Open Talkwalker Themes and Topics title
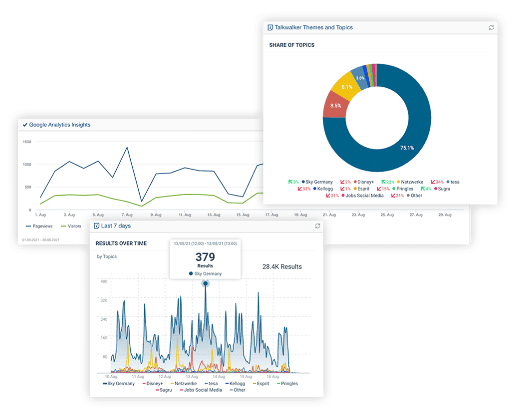This screenshot has height=420, width=523. click(313, 27)
